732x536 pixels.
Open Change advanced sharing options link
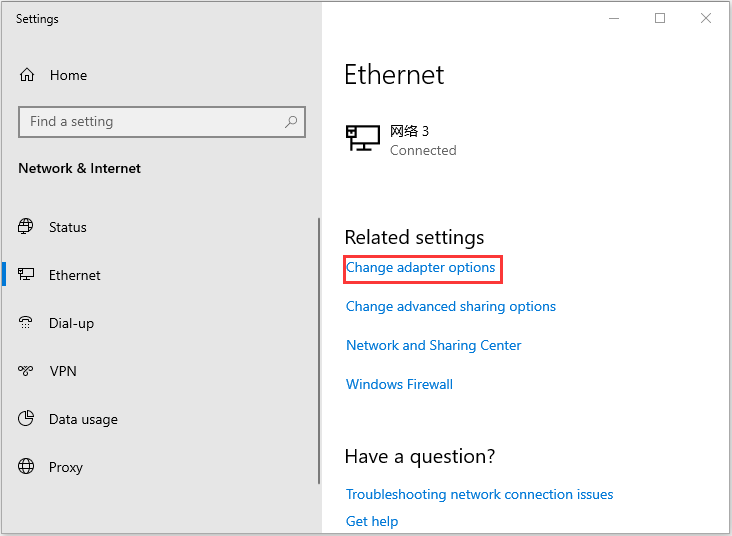pyautogui.click(x=450, y=307)
